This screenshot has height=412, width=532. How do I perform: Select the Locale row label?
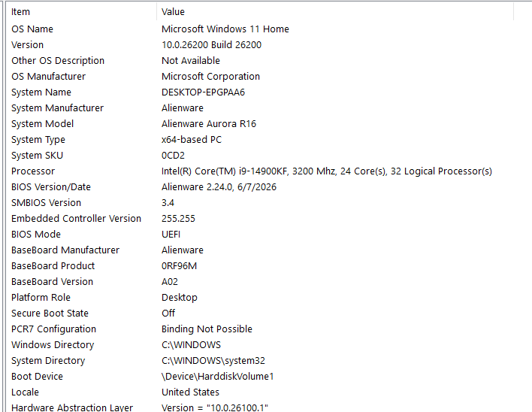click(x=25, y=392)
